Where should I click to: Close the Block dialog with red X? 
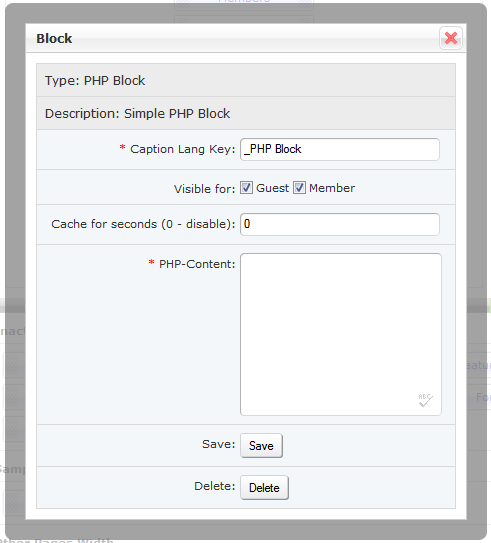pos(450,38)
